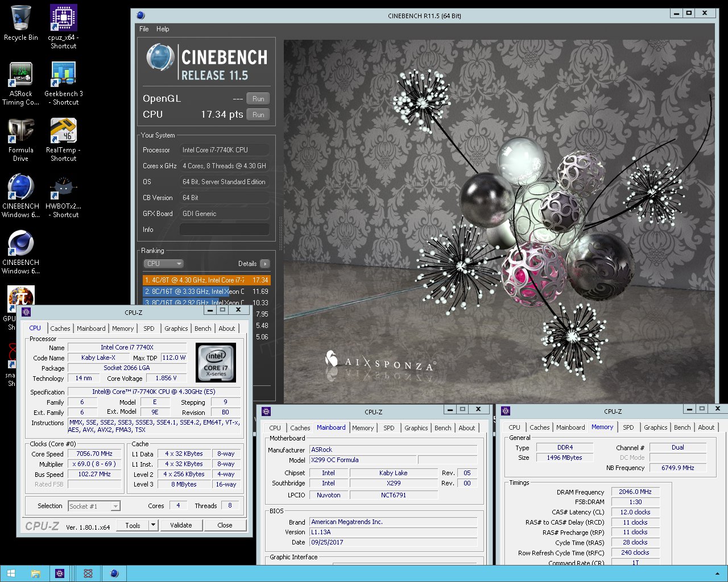Image resolution: width=728 pixels, height=582 pixels.
Task: Open File Explorer from taskbar
Action: pyautogui.click(x=35, y=573)
